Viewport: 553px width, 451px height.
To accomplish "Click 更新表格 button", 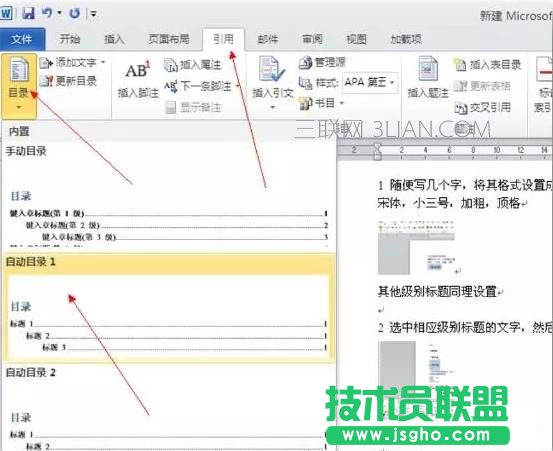I will (482, 86).
